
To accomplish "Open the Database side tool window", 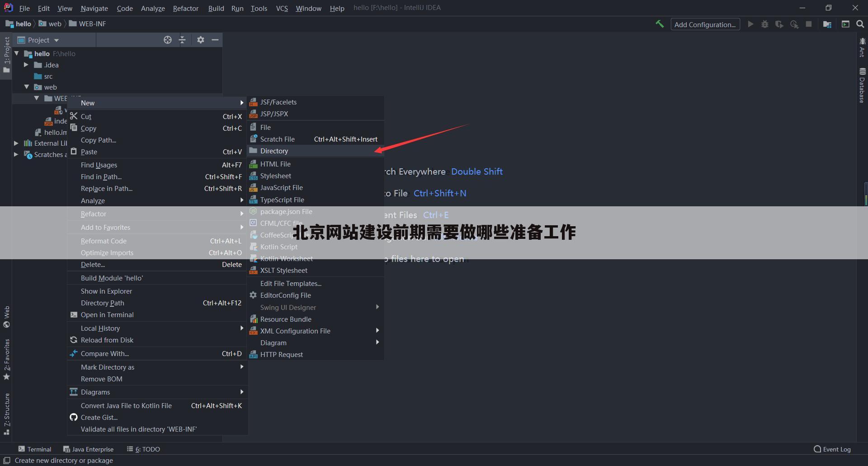I will 862,86.
